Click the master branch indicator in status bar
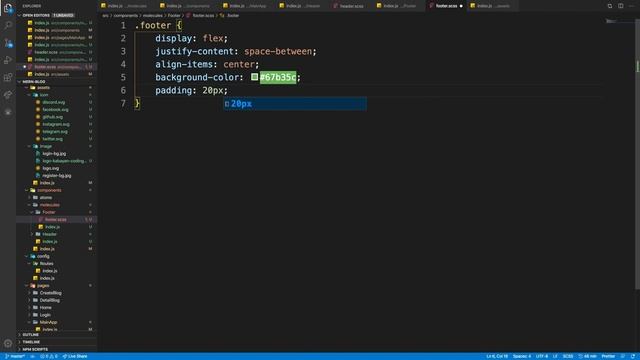This screenshot has width=640, height=360. (x=15, y=356)
